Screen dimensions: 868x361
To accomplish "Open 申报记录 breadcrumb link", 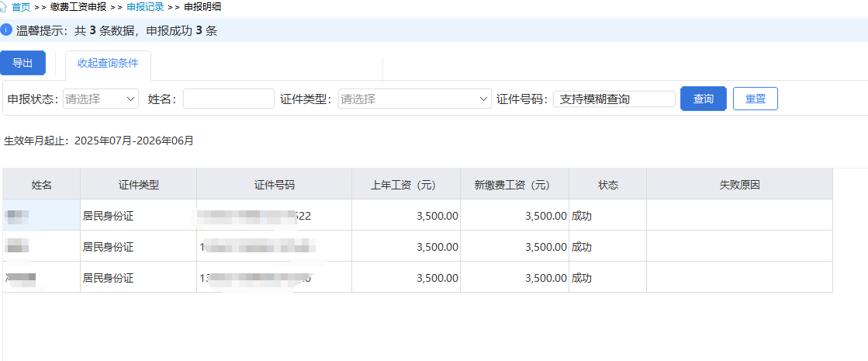I will (145, 7).
